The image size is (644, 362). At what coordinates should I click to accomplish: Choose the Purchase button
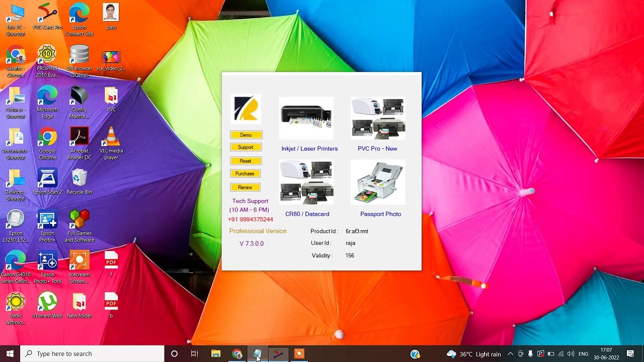point(245,173)
